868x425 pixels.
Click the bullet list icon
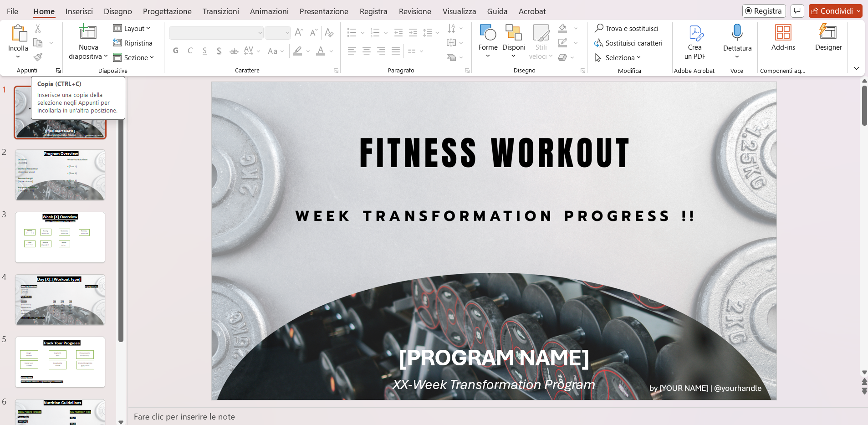click(x=352, y=32)
